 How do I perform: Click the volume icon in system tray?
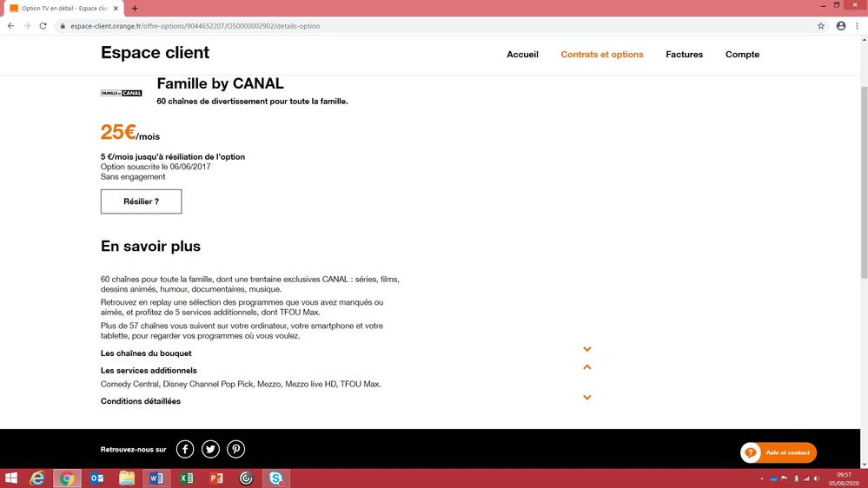point(817,478)
